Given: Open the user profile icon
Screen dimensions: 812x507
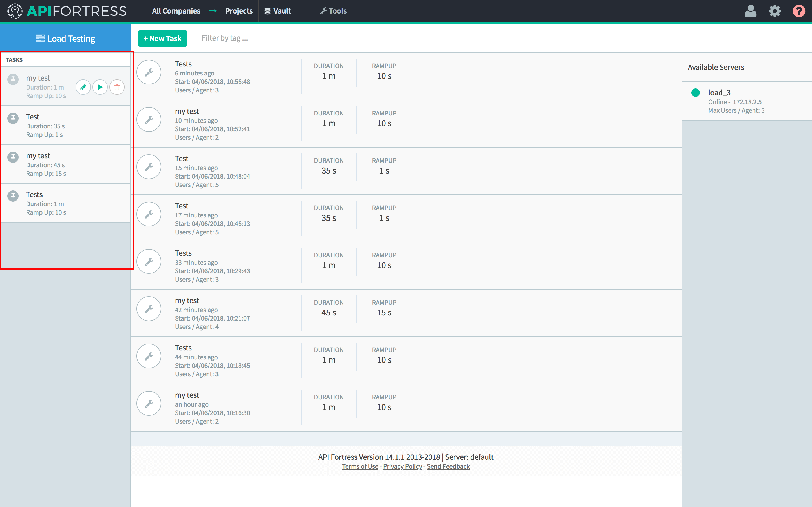Looking at the screenshot, I should pos(750,11).
